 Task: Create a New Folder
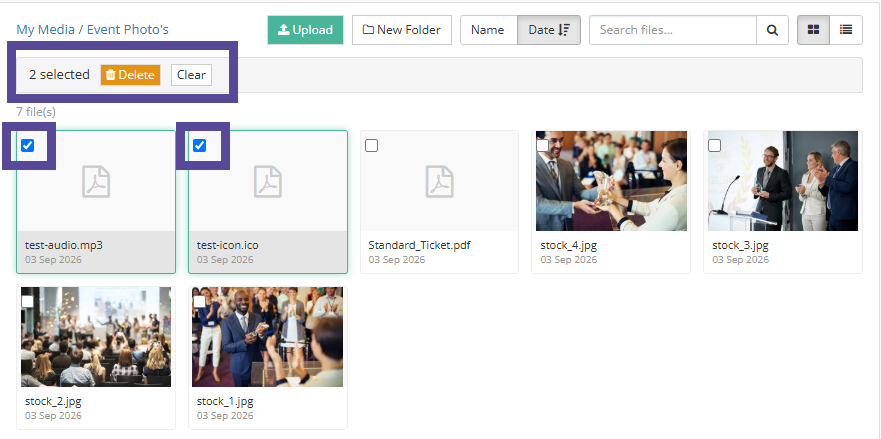coord(402,30)
